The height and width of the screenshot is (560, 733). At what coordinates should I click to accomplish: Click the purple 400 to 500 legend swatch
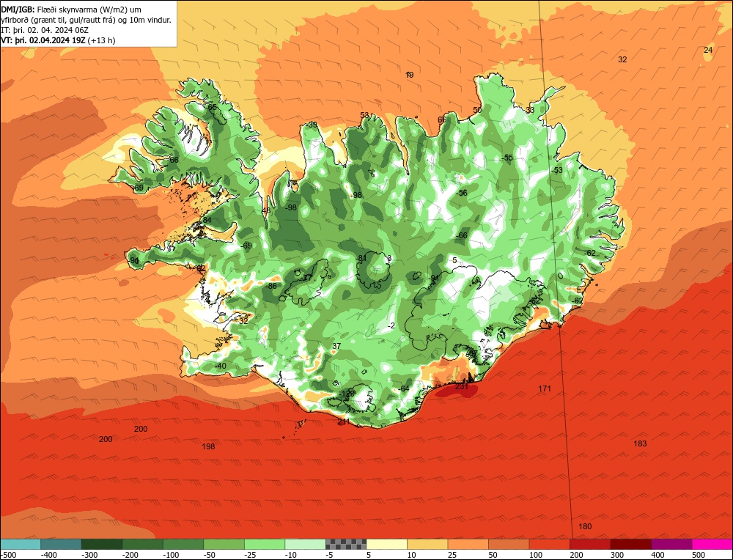click(x=671, y=544)
